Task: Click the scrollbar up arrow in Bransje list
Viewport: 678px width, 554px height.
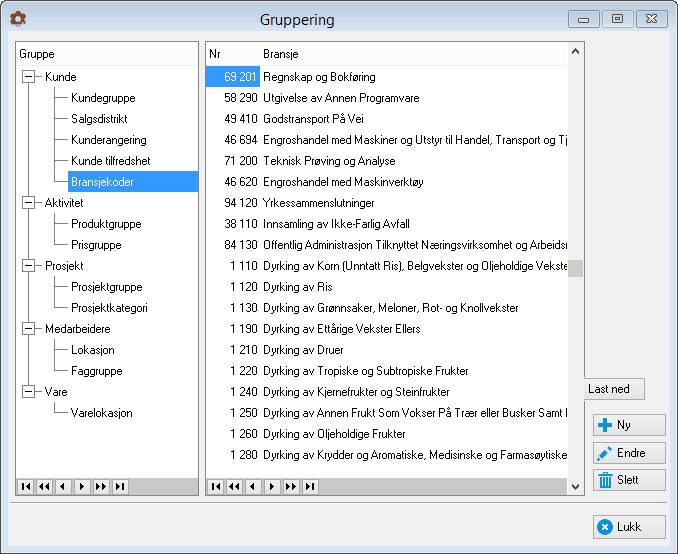Action: (575, 51)
